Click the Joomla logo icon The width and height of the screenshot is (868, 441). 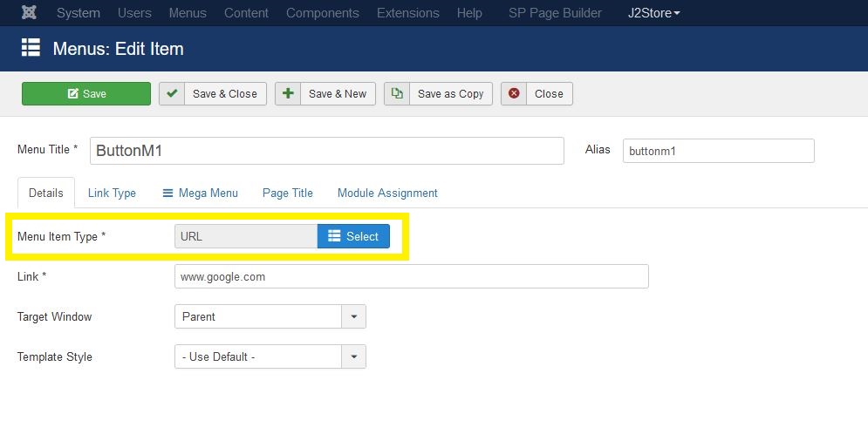click(x=29, y=12)
